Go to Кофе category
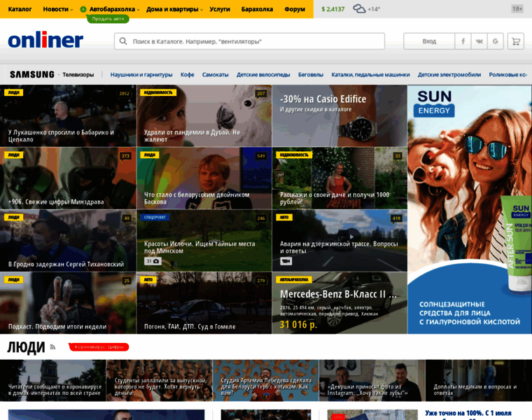532x420 pixels. pos(188,75)
